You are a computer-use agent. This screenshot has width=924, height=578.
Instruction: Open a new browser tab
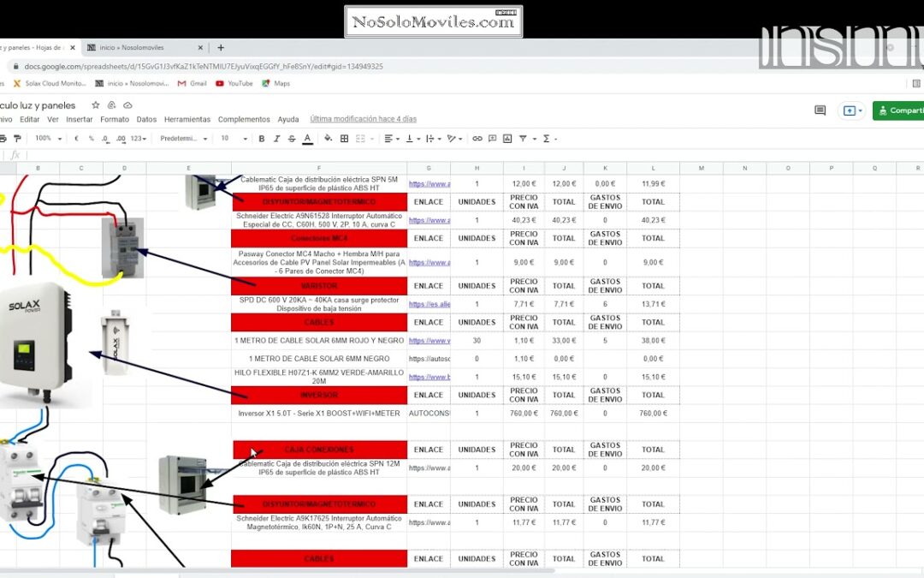tap(221, 48)
